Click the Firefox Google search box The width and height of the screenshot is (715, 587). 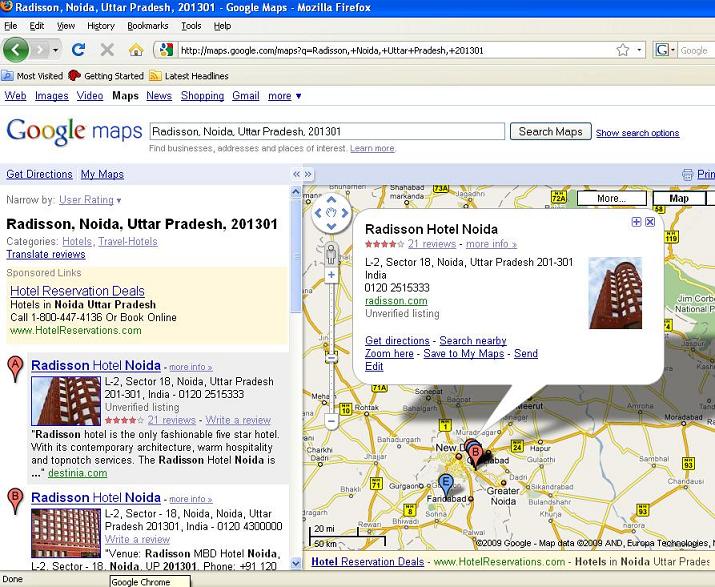pyautogui.click(x=695, y=50)
